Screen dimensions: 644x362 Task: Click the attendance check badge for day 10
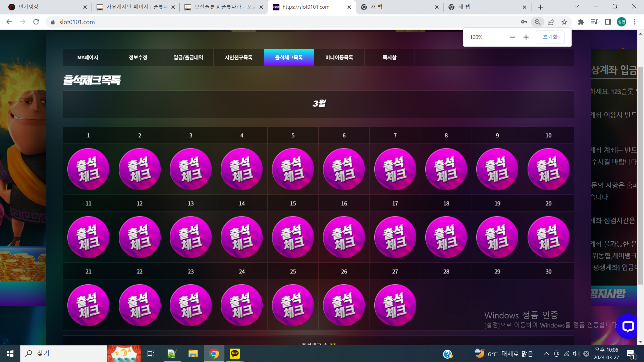(548, 169)
